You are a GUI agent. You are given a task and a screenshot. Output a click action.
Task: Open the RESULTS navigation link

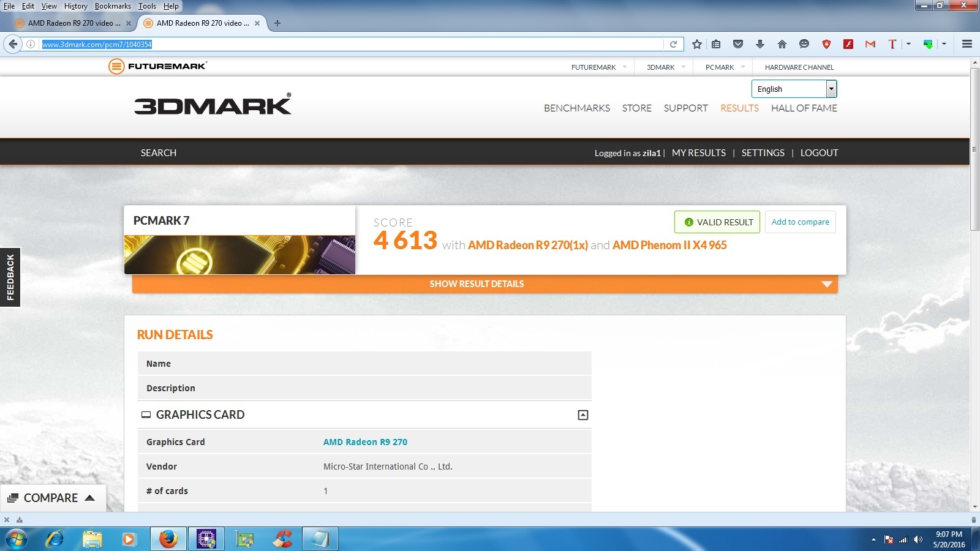[x=739, y=108]
